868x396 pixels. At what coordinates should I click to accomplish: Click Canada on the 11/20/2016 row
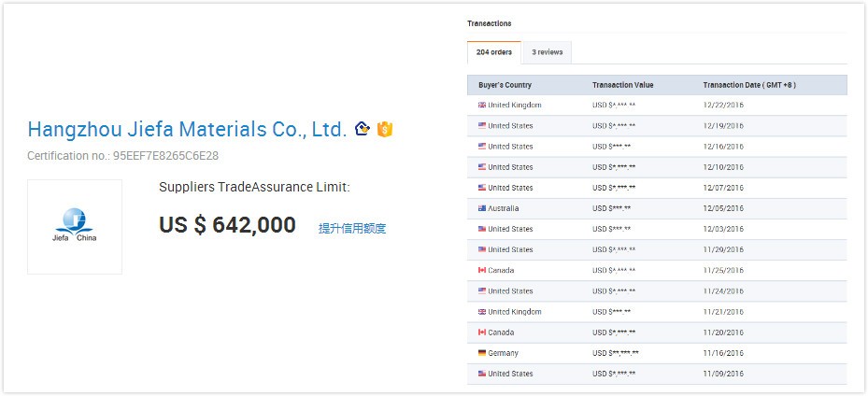click(x=501, y=332)
